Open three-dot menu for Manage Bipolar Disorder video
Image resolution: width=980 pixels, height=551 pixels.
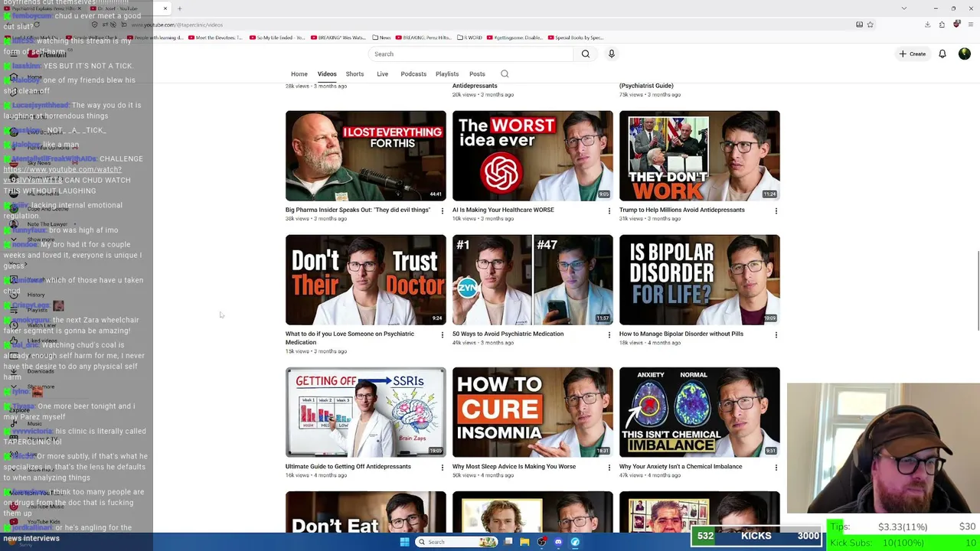pyautogui.click(x=776, y=334)
